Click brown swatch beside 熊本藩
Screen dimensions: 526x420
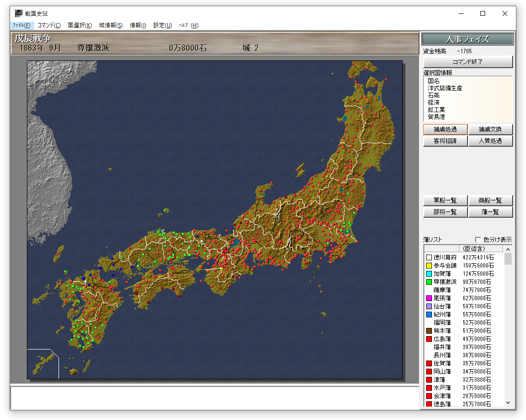coord(429,331)
